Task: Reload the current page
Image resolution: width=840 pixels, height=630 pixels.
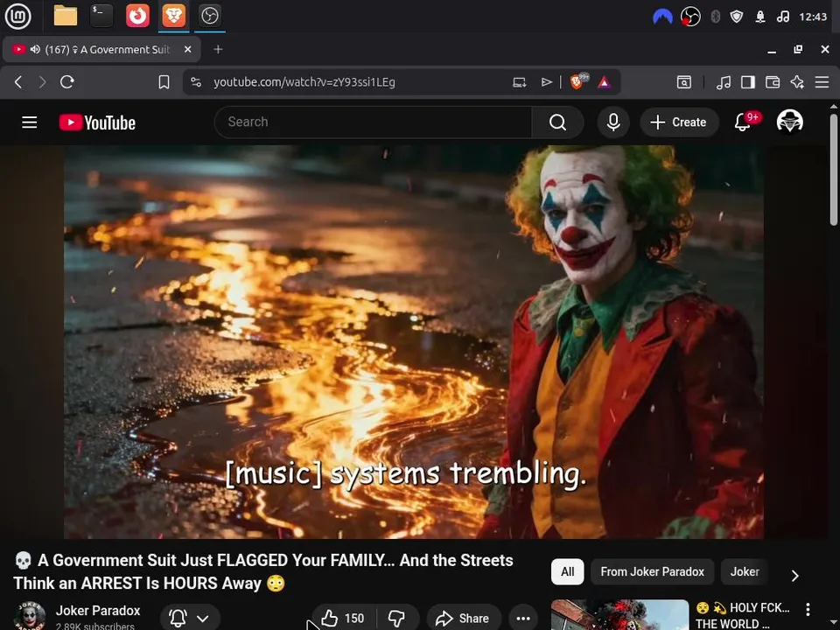Action: point(67,82)
